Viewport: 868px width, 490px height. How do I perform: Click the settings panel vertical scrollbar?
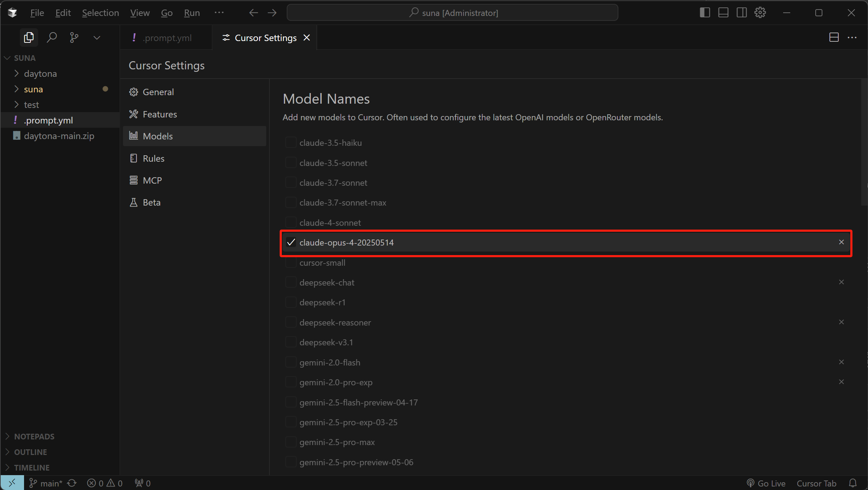pyautogui.click(x=864, y=143)
